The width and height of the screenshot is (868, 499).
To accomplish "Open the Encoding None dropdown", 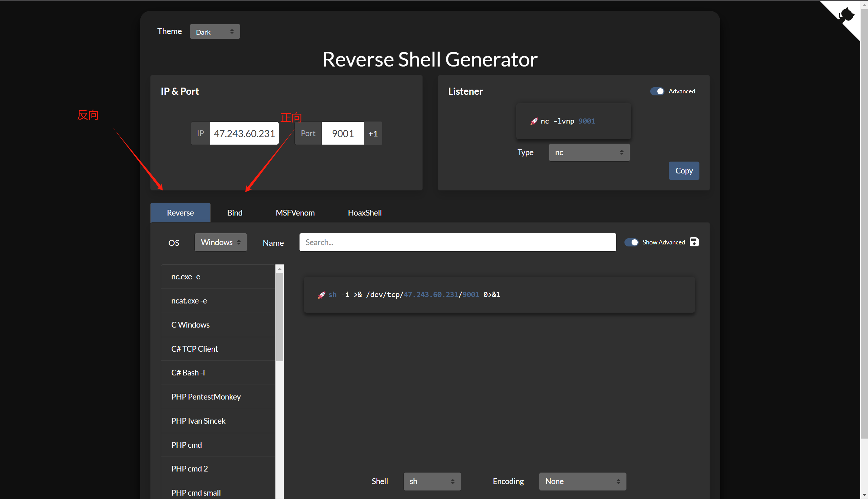I will [x=582, y=482].
